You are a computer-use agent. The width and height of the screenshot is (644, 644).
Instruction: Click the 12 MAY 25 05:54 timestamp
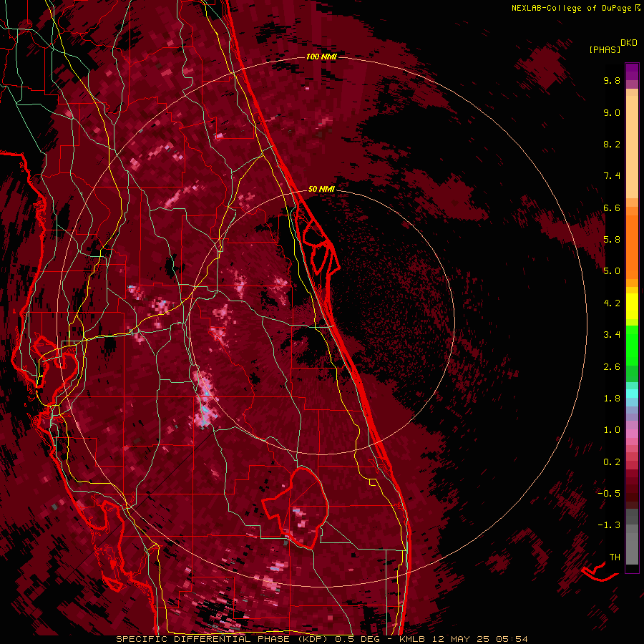click(x=479, y=639)
